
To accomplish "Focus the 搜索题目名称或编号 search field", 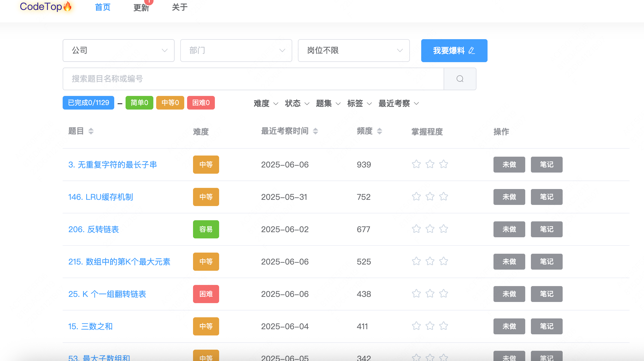I will tap(253, 79).
